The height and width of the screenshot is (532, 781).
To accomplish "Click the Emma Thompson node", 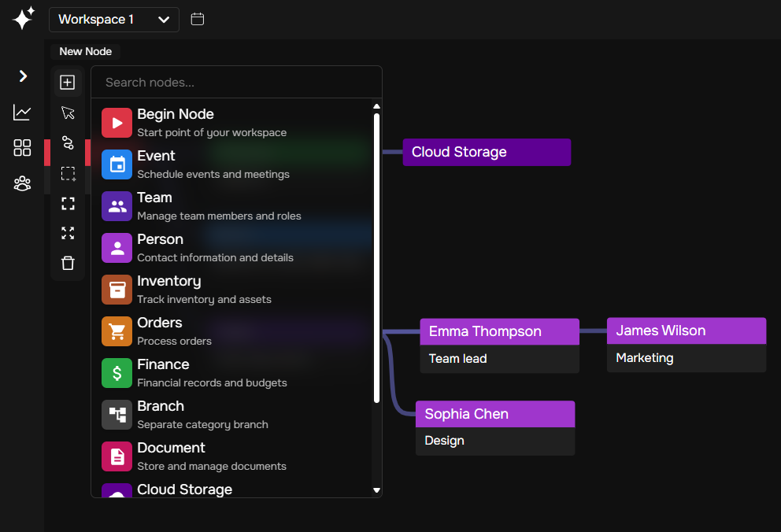I will click(x=499, y=332).
